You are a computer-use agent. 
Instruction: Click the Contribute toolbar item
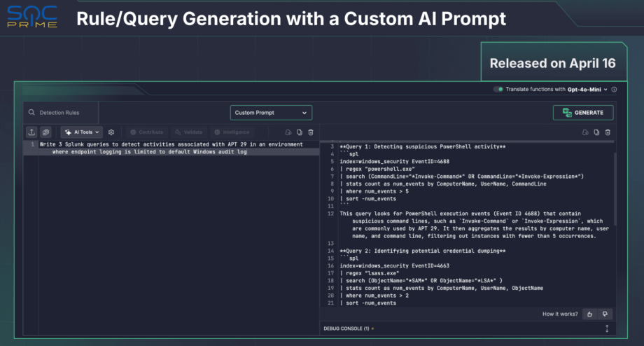point(146,132)
